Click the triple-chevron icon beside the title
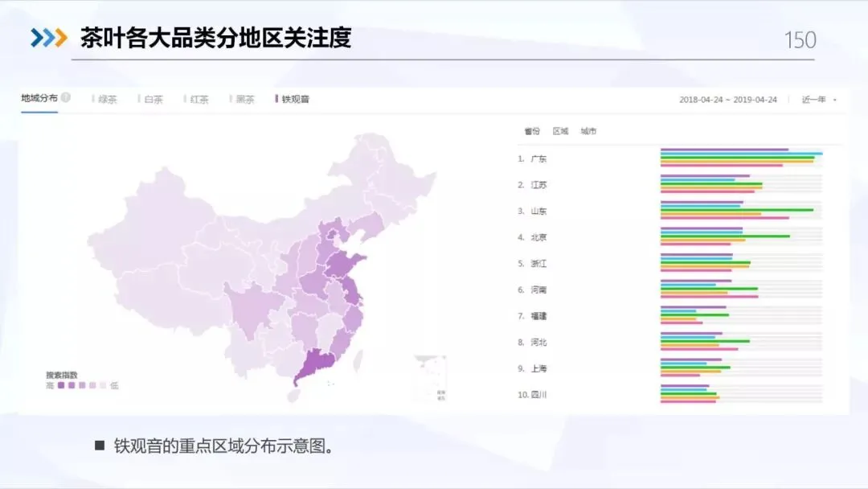The height and width of the screenshot is (489, 868). [x=49, y=38]
